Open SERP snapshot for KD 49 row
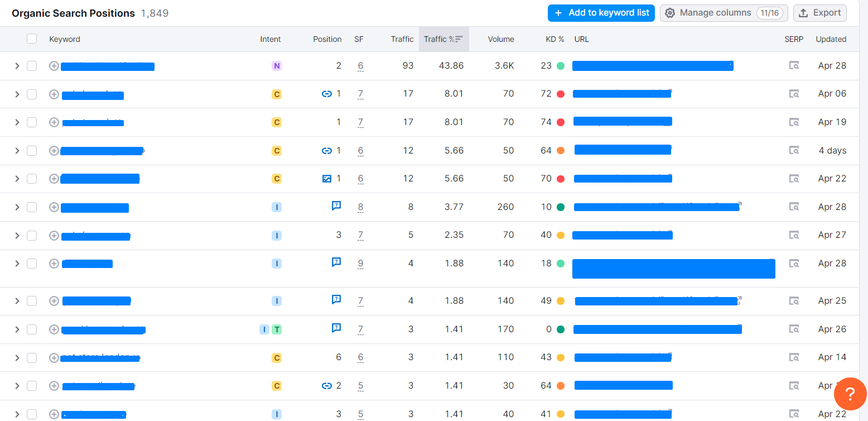 coord(794,301)
